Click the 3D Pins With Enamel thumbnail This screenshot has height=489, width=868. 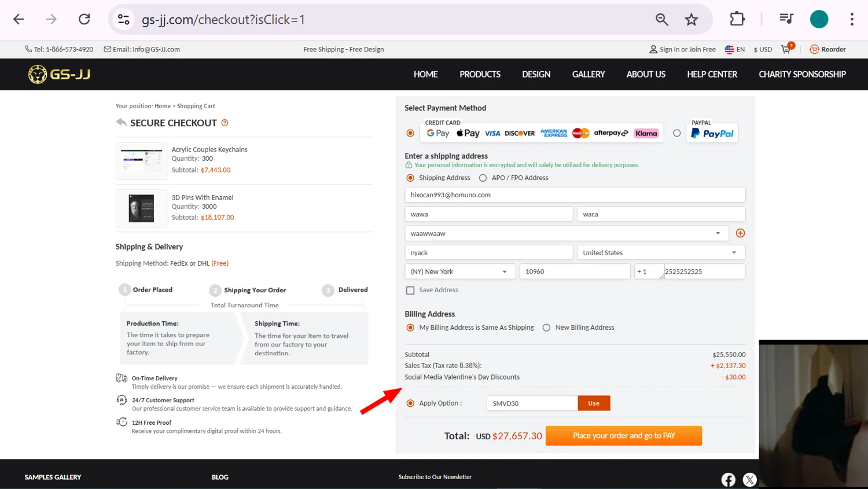[141, 208]
